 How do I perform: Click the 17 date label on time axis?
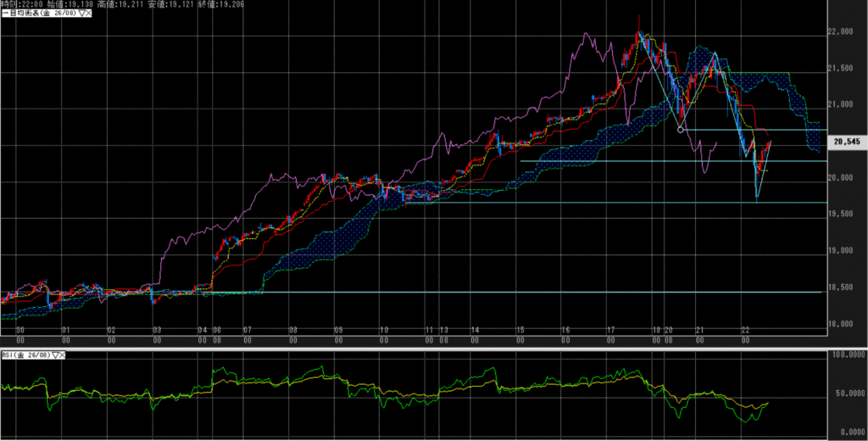coord(610,329)
